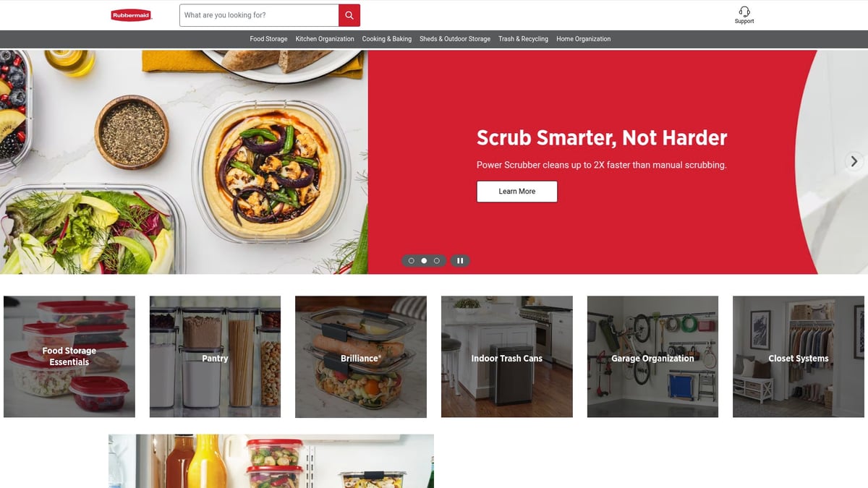Advance carousel with the right arrow

click(854, 161)
